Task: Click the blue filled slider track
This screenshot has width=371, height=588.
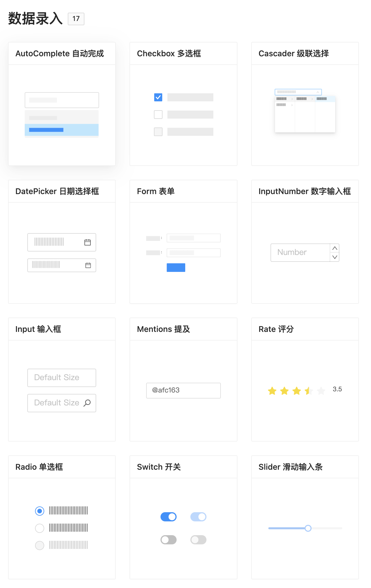Action: (287, 528)
